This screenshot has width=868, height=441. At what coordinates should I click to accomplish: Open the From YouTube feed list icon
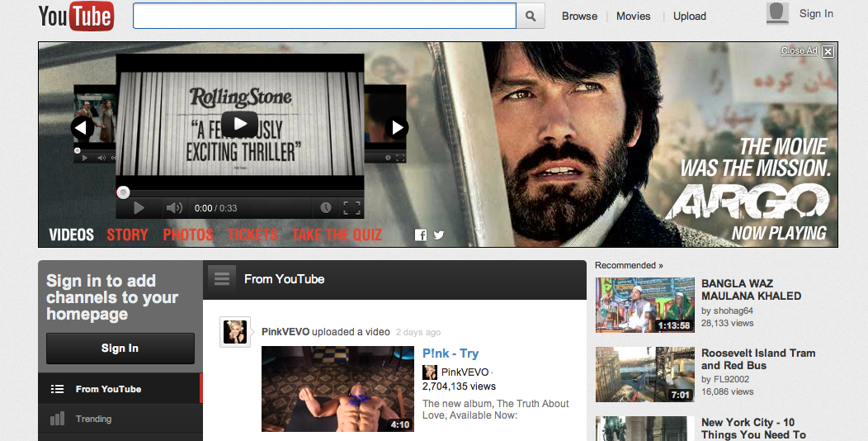click(221, 279)
